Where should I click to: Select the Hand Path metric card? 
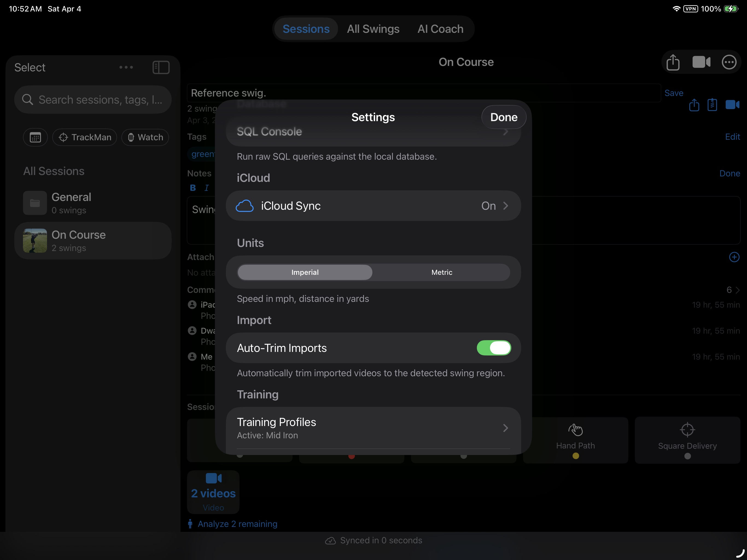pos(576,440)
